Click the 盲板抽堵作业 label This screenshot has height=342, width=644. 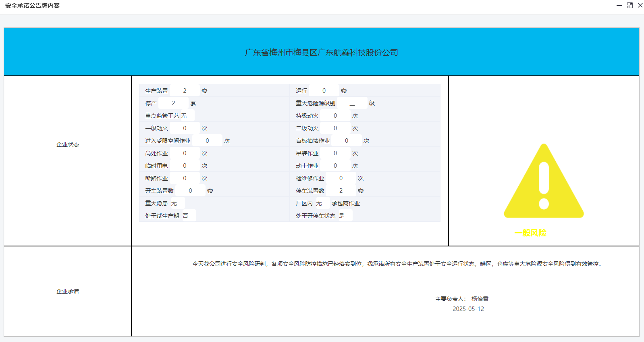[313, 141]
